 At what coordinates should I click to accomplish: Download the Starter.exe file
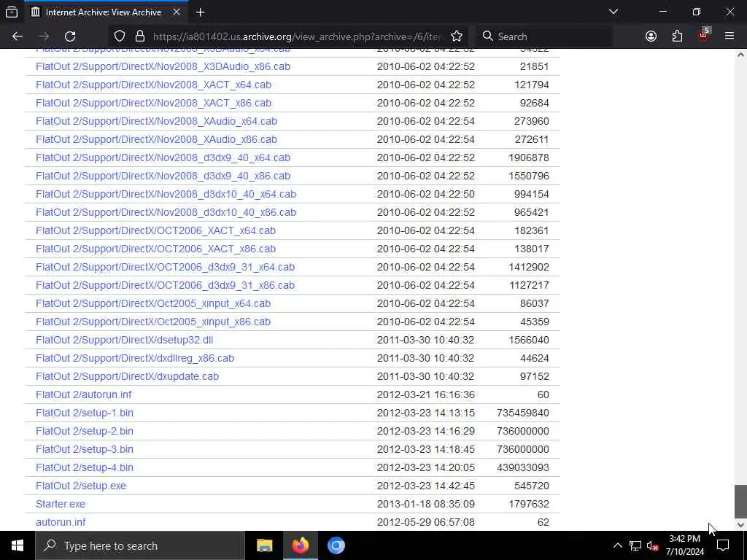[x=61, y=504]
